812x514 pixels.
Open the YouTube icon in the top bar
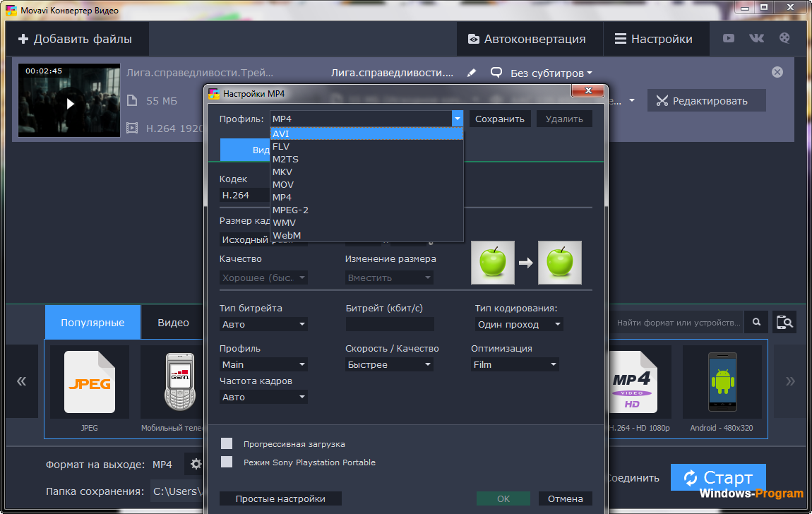tap(728, 38)
